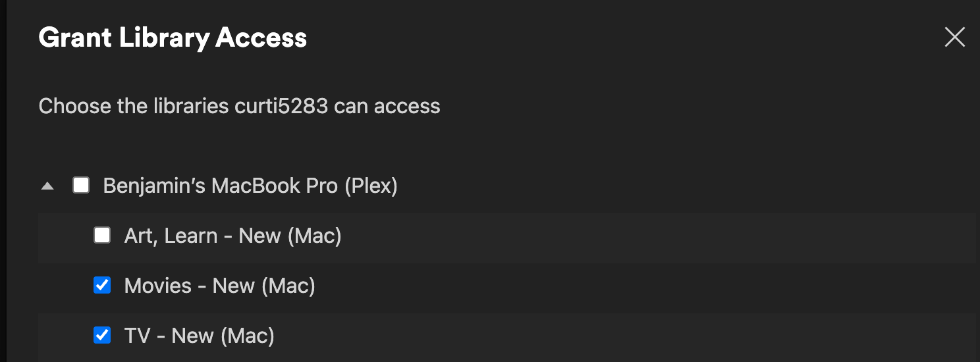The image size is (980, 362).
Task: Click the Grant Library Access heading
Action: 173,38
